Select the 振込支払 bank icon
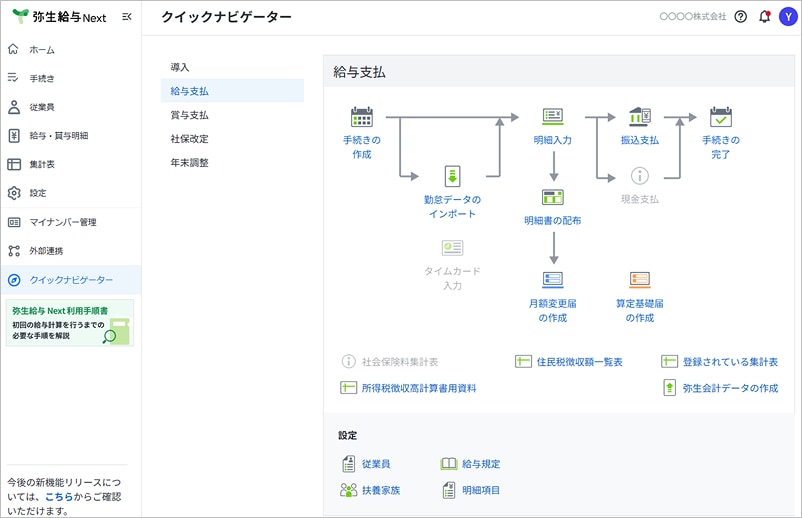The width and height of the screenshot is (802, 518). click(640, 117)
